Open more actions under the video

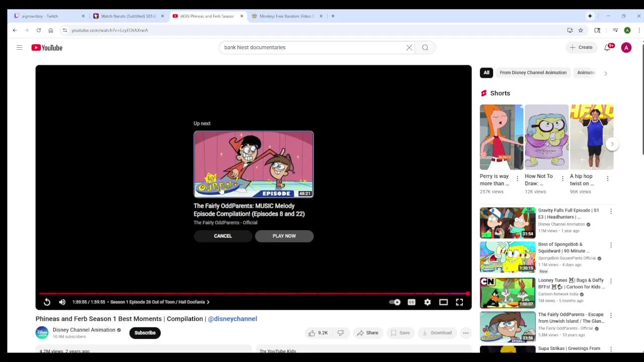(x=465, y=333)
